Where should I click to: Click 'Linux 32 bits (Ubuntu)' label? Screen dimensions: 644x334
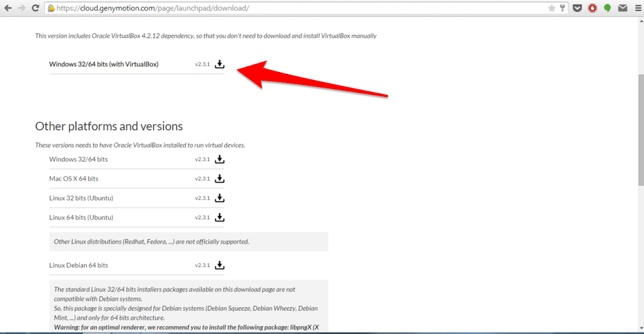81,198
